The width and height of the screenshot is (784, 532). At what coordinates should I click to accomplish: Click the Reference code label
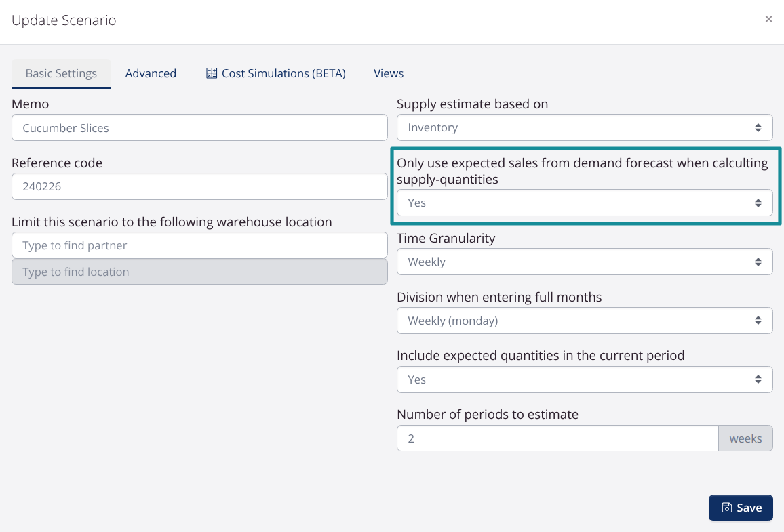[57, 163]
